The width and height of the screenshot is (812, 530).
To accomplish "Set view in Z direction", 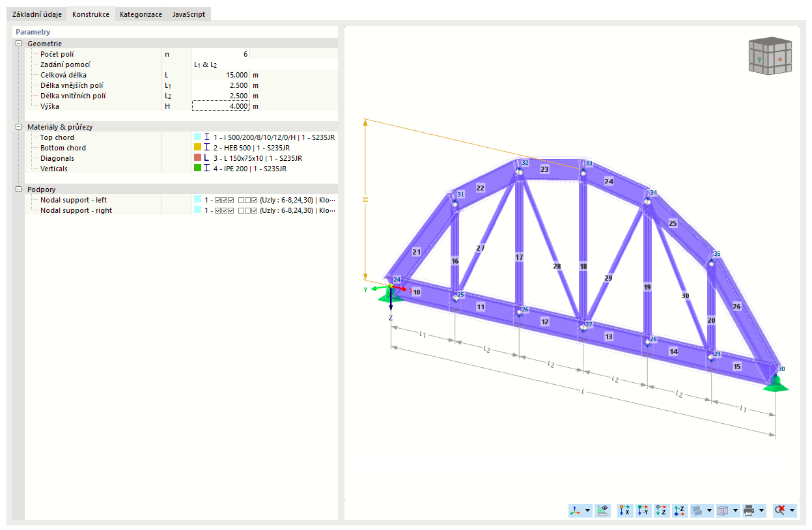I will pos(662,510).
